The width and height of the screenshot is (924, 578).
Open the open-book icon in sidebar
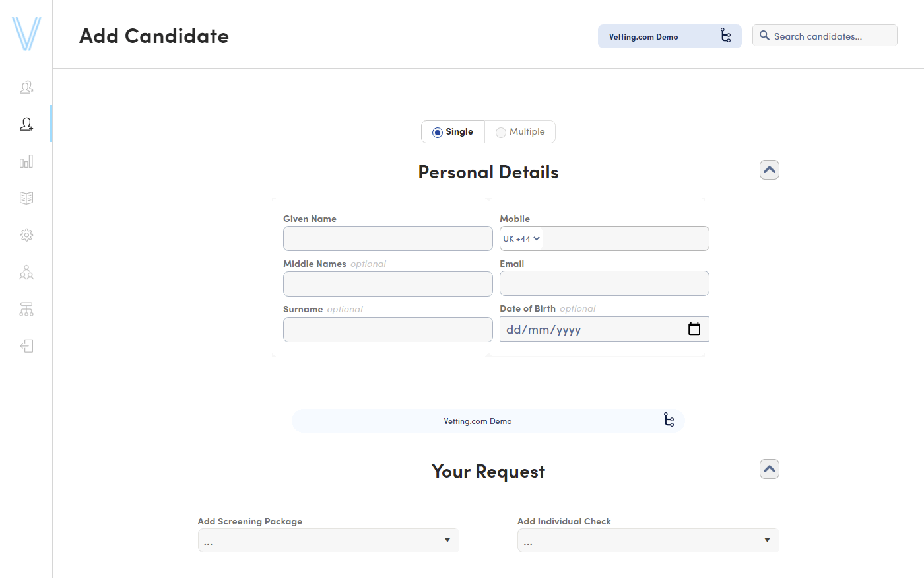click(26, 198)
